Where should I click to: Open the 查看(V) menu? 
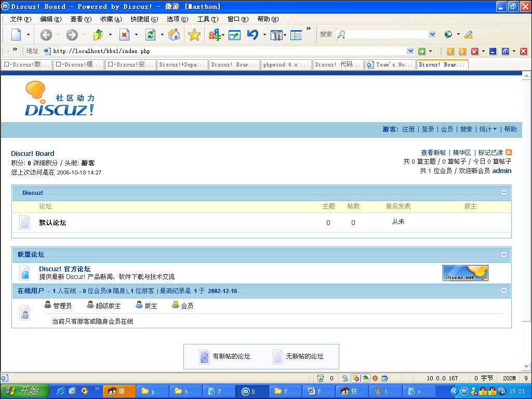81,19
